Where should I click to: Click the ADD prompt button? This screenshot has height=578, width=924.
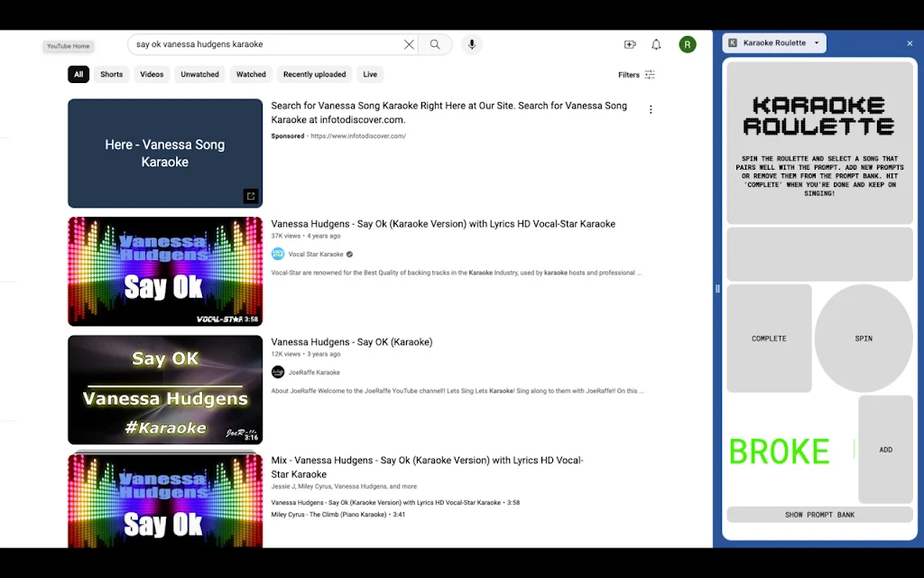coord(886,450)
